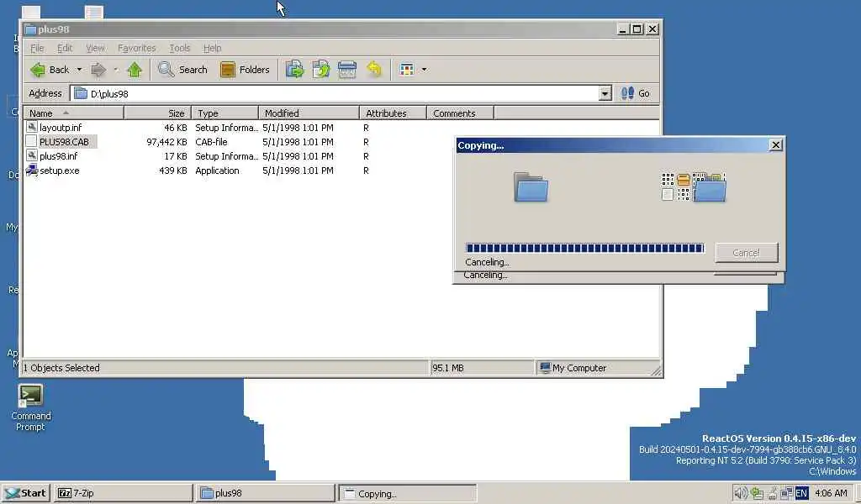Open the Edit menu

[x=65, y=48]
